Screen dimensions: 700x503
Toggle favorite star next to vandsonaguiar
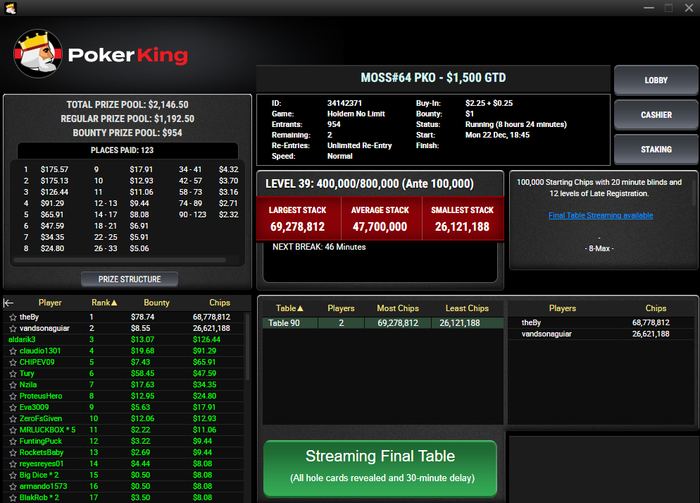13,328
